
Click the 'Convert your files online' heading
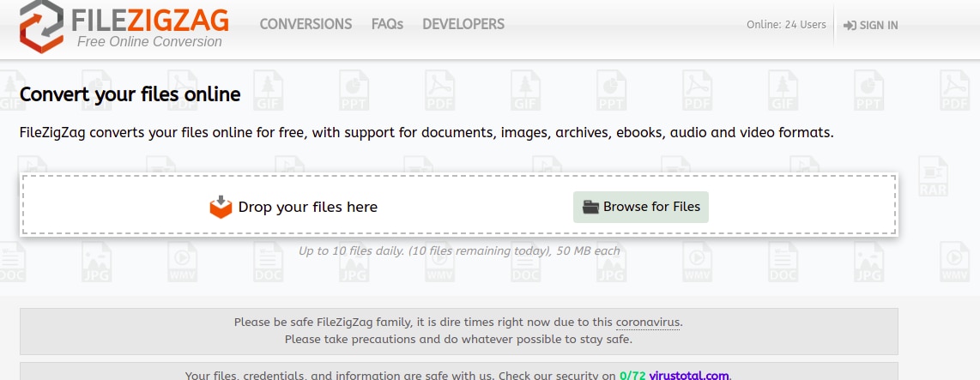pyautogui.click(x=130, y=93)
